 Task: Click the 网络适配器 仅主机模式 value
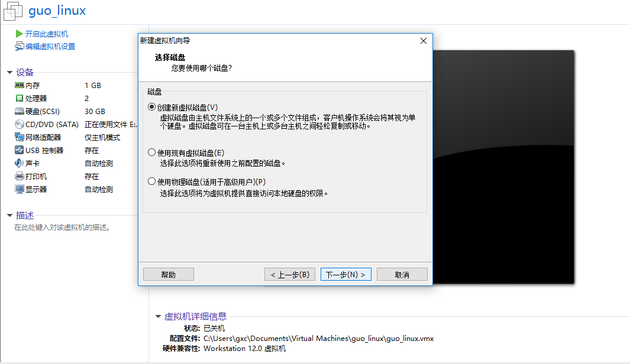102,138
